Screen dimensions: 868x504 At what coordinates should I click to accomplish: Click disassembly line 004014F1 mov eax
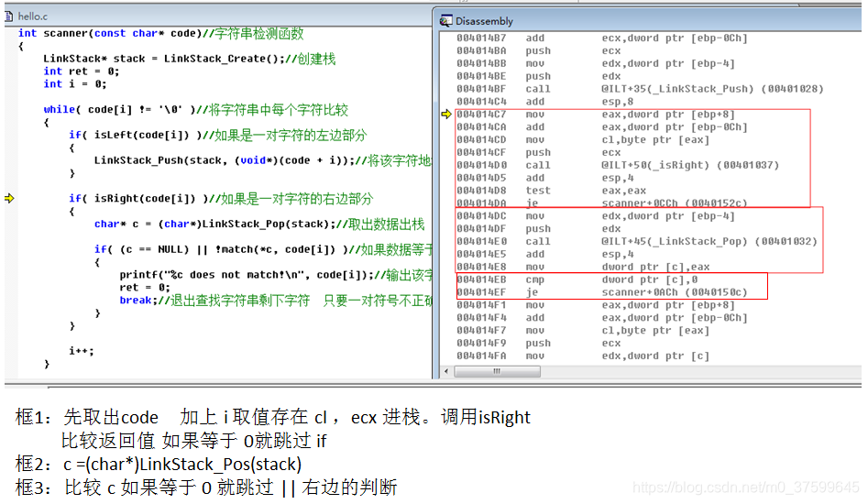coord(596,305)
